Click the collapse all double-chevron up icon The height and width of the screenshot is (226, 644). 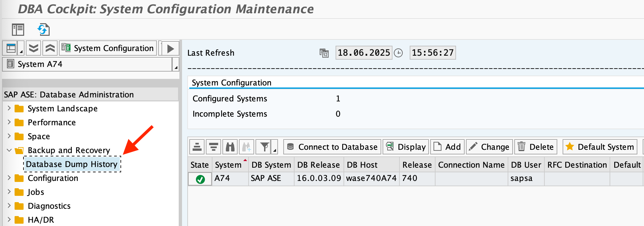point(50,48)
